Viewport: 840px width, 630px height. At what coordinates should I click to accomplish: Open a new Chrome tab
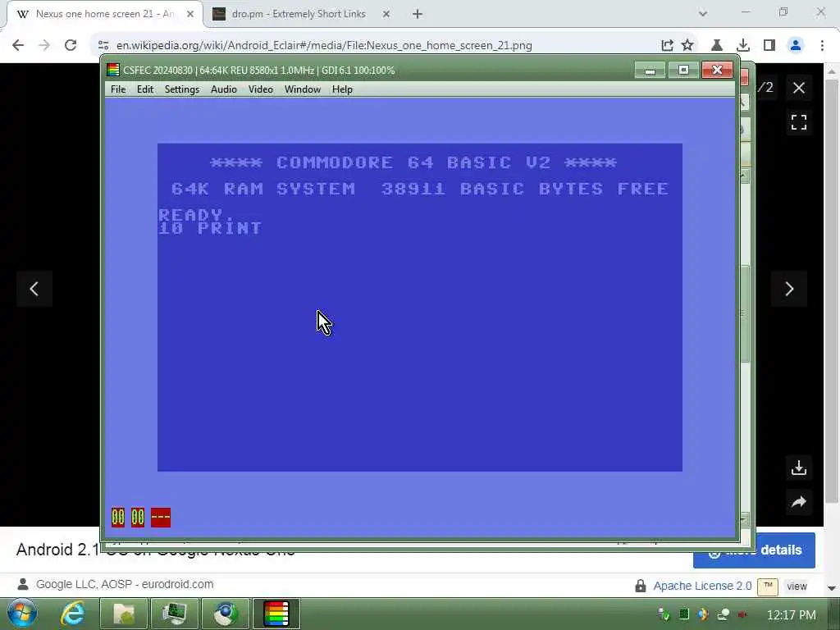click(x=418, y=14)
